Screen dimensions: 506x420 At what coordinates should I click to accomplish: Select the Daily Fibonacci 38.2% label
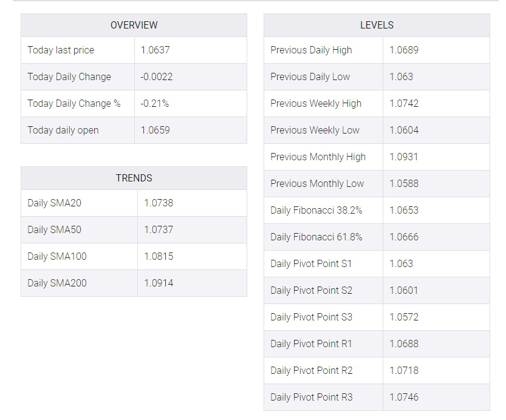[x=316, y=211]
